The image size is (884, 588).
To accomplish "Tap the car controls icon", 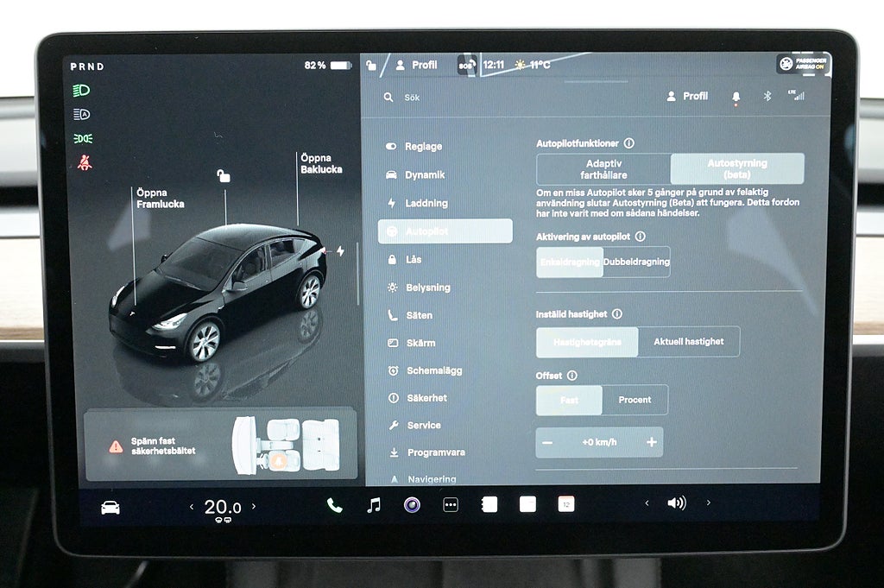I will [x=110, y=508].
